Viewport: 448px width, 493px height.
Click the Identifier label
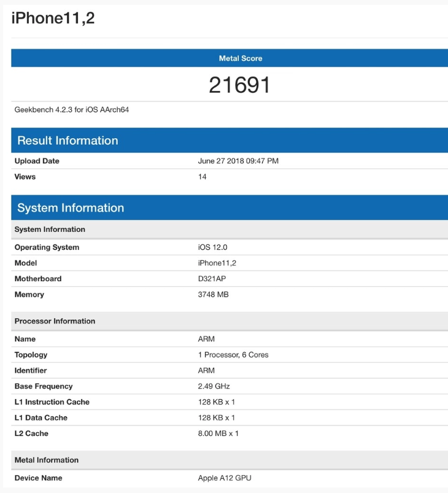point(31,370)
